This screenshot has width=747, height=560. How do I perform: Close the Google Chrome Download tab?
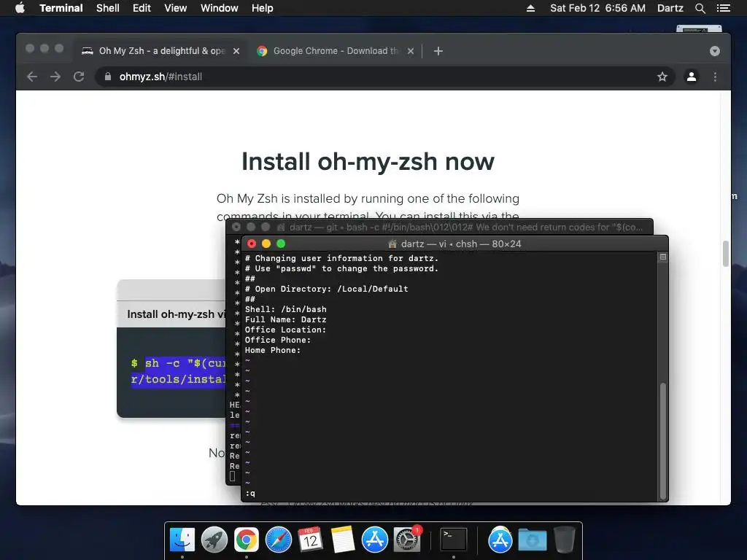pyautogui.click(x=411, y=51)
